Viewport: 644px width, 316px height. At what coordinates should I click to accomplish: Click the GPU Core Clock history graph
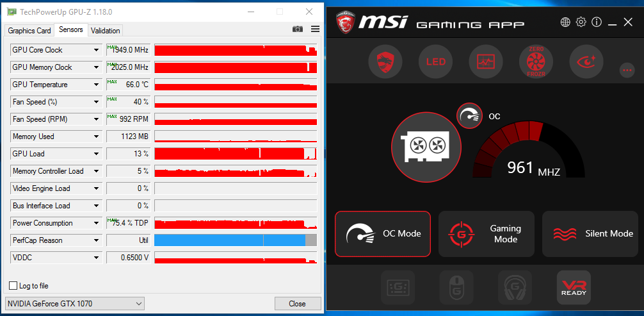coord(236,50)
